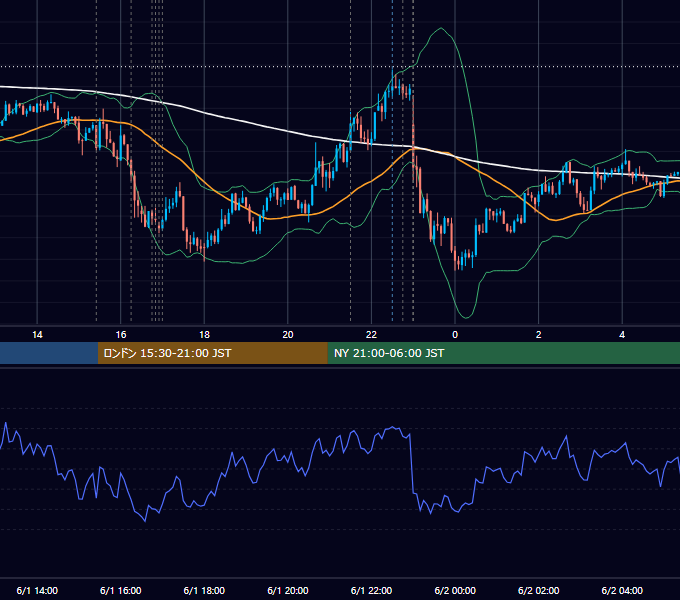
Task: Click the 6/1 22:00 date label
Action: pos(371,591)
